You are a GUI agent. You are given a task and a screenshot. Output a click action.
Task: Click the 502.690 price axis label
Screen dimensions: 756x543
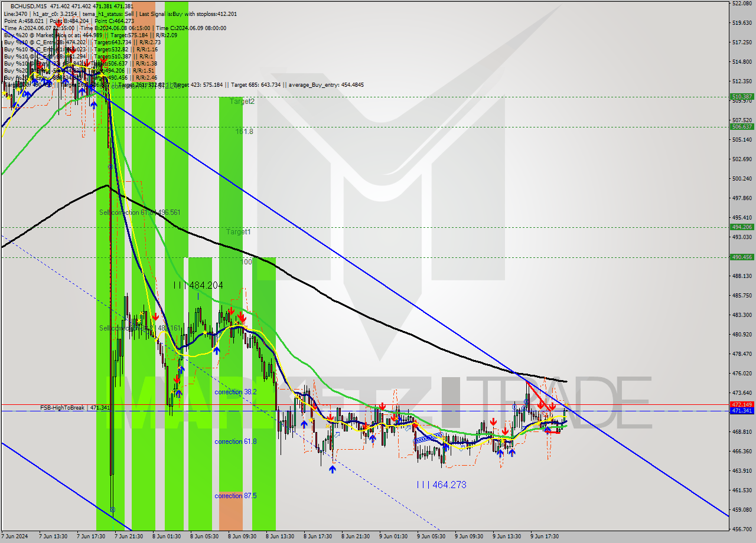(742, 159)
